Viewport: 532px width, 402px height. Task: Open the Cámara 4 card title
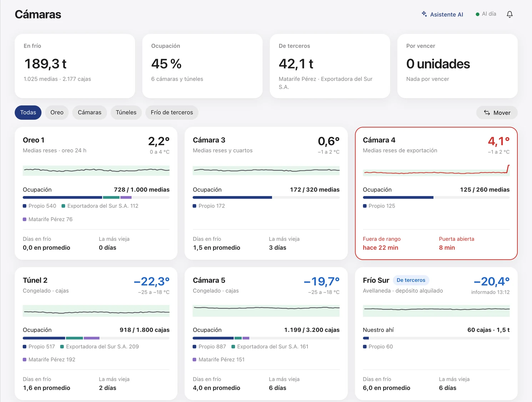[x=379, y=140]
